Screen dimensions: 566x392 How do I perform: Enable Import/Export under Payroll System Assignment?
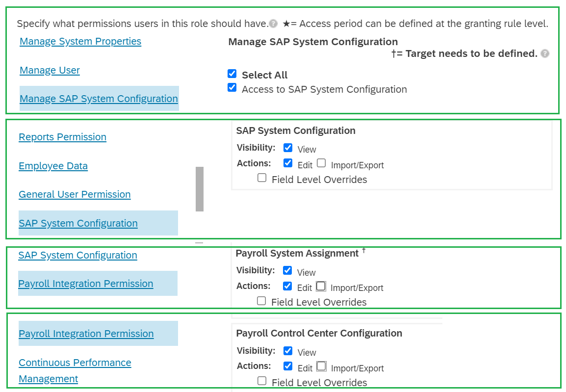pos(321,286)
